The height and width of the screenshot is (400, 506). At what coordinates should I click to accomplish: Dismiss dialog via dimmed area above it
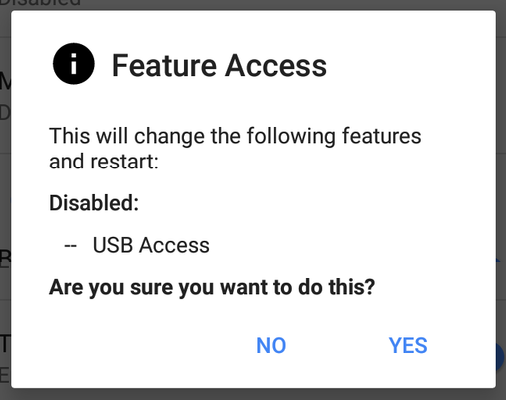pyautogui.click(x=253, y=5)
